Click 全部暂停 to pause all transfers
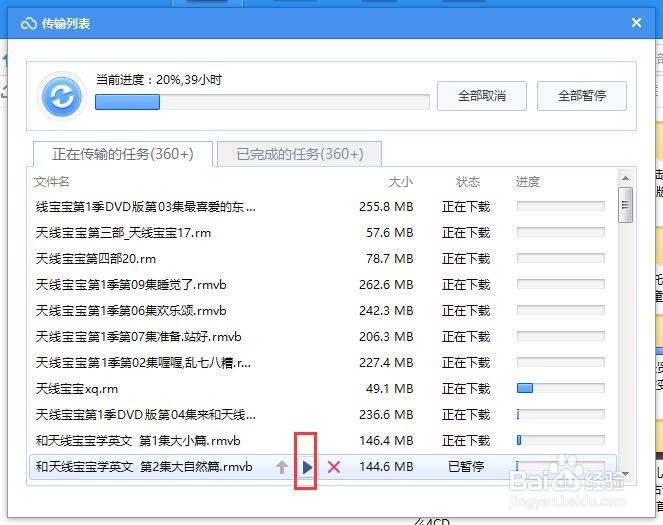The image size is (663, 525). pos(582,96)
